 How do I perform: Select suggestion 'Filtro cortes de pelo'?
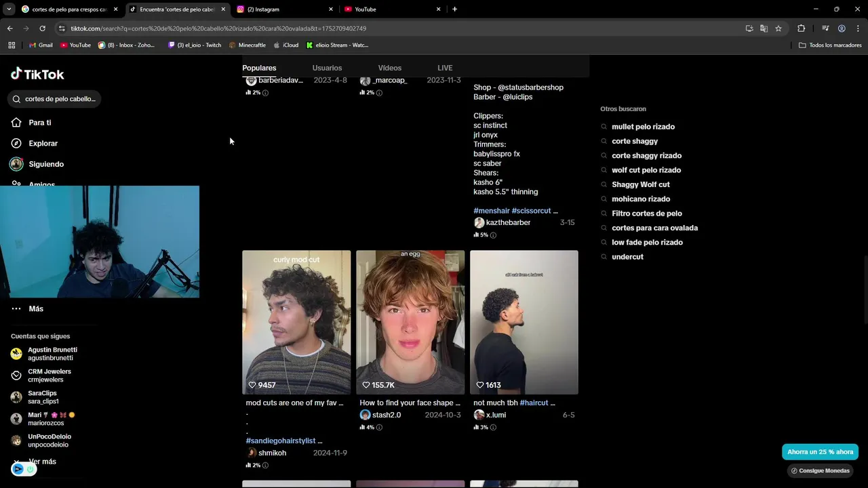tap(646, 213)
